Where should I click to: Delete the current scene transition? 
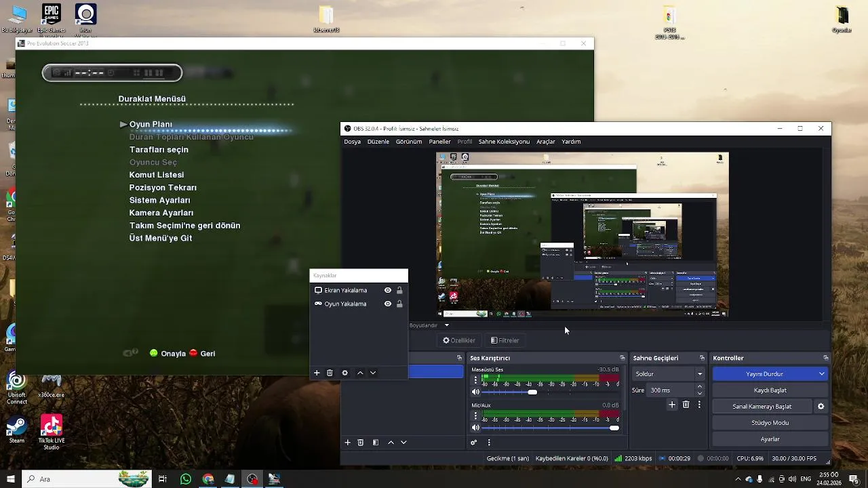coord(686,405)
